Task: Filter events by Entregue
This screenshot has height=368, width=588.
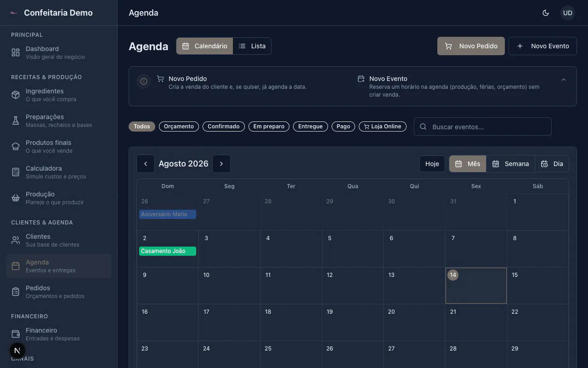Action: [311, 126]
